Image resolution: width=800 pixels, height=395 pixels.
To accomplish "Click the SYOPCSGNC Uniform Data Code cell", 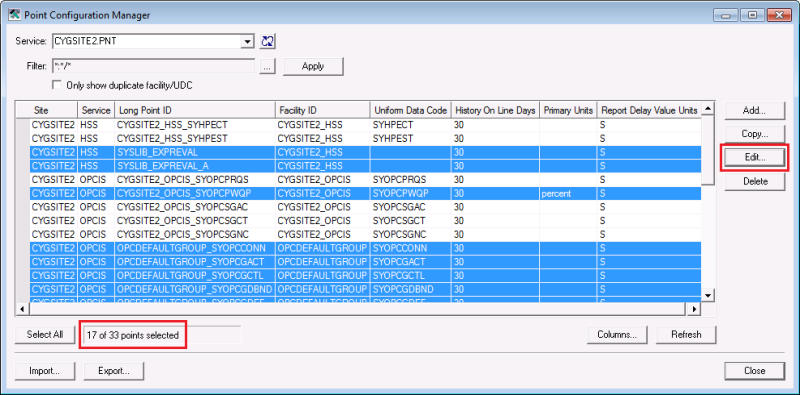I will [411, 235].
